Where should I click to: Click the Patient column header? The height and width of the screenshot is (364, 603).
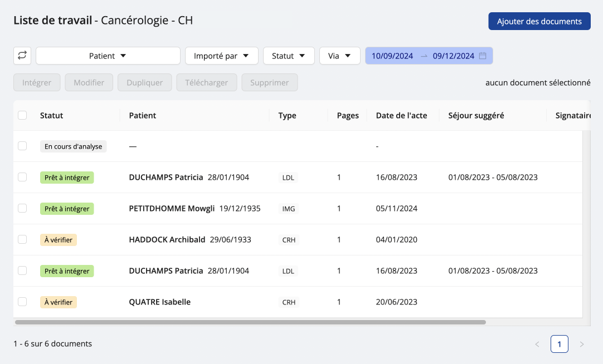[x=142, y=116]
